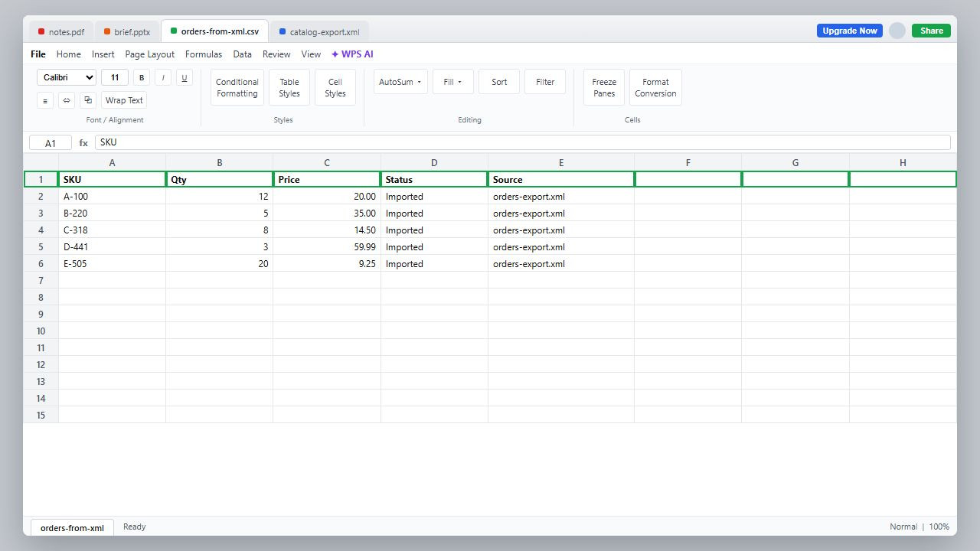Open the Calibri font dropdown
Viewport: 980px width, 551px height.
67,77
